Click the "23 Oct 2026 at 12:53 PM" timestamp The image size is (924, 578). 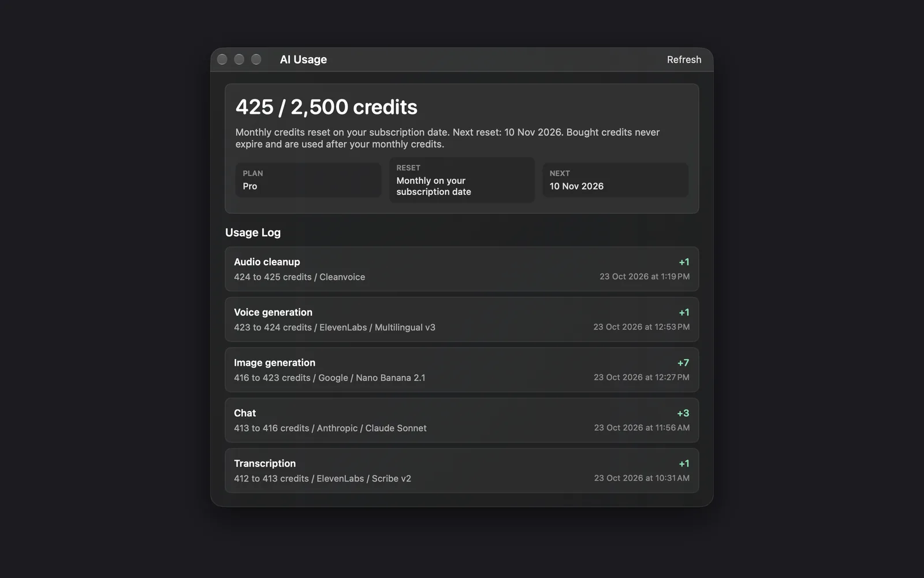pos(642,327)
